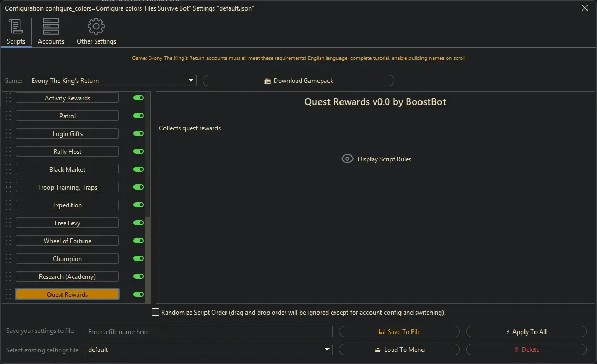Select the Expedition script
The image size is (597, 364).
tap(67, 205)
